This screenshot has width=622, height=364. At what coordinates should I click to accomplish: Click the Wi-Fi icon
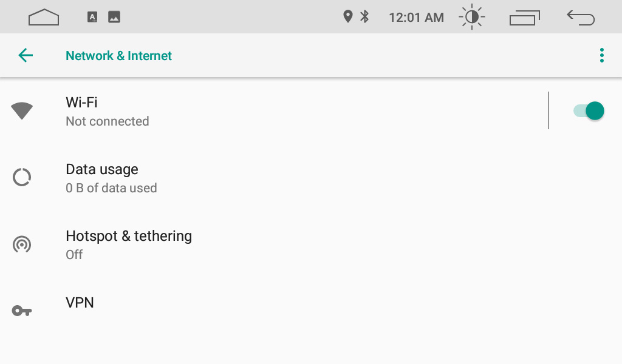click(22, 110)
